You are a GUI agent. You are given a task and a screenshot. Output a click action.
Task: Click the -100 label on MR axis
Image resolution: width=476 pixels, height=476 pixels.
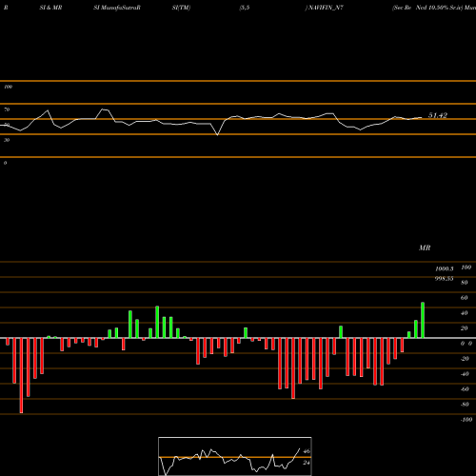coord(466,420)
